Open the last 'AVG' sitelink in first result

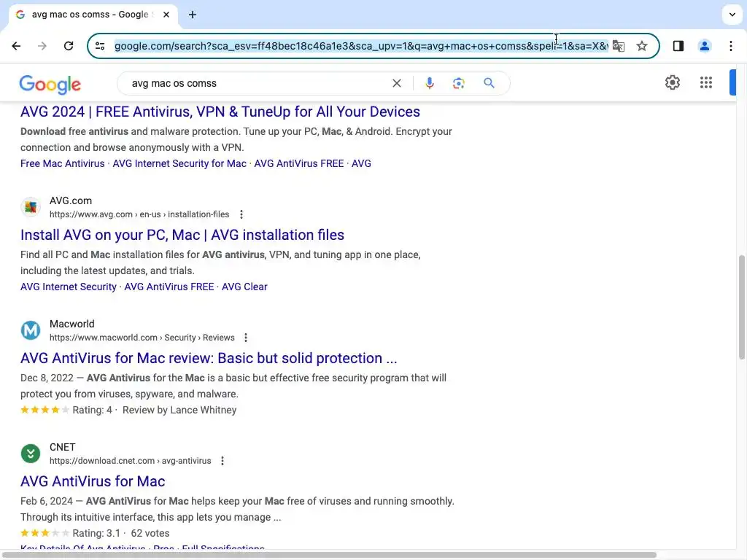(x=361, y=163)
